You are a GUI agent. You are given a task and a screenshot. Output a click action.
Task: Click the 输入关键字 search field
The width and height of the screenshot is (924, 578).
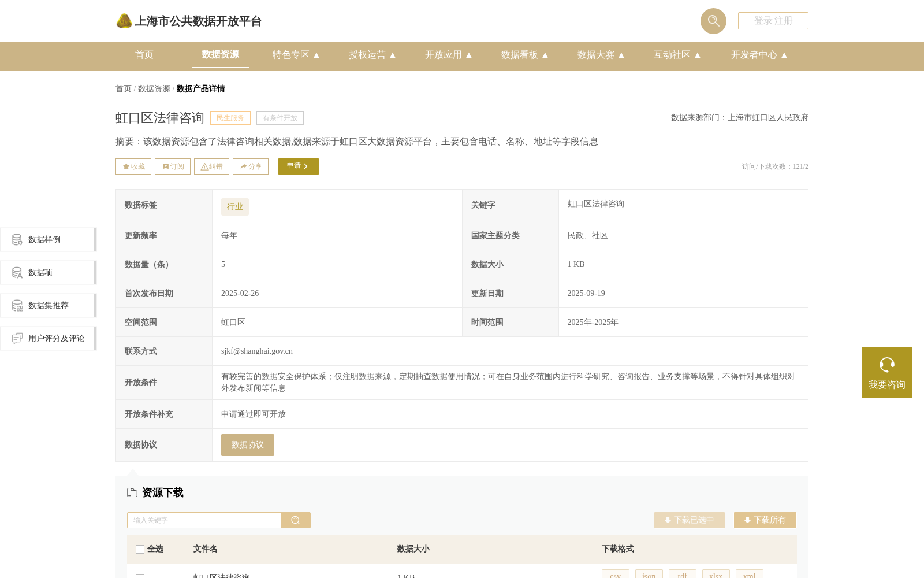point(204,520)
